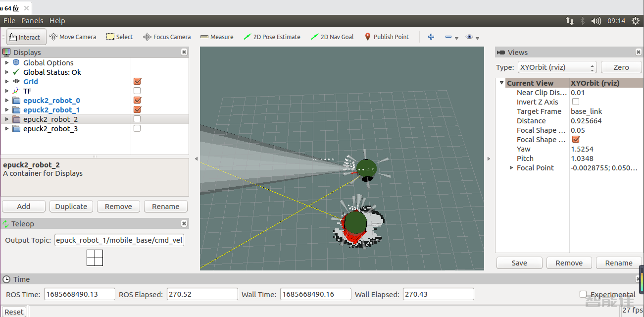Screen dimensions: 644x317
Task: Choose the Focus Camera tool
Action: pos(167,37)
